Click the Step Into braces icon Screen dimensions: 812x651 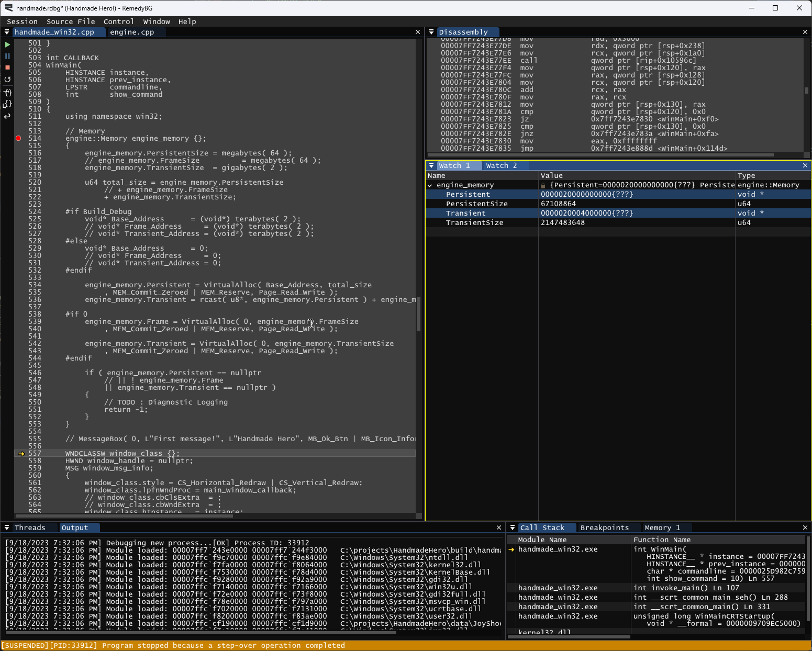point(7,93)
